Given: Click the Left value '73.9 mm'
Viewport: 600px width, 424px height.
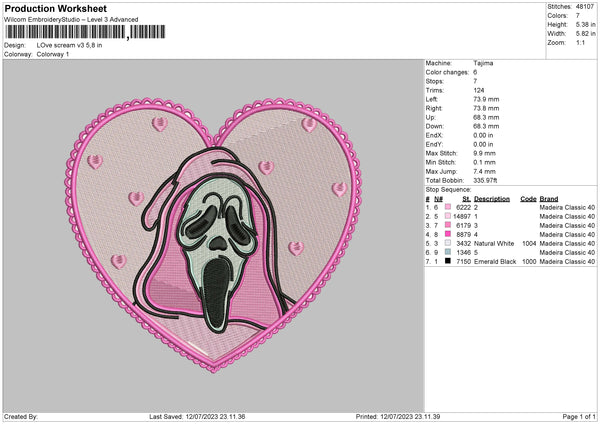Looking at the screenshot, I should 486,99.
